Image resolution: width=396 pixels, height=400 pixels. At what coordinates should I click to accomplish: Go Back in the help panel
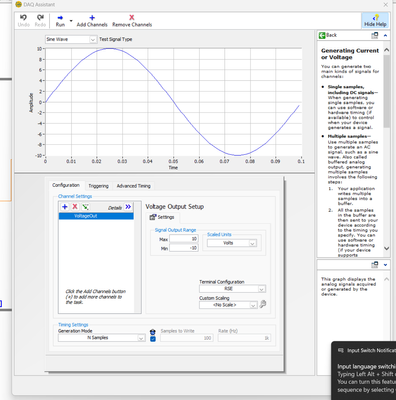click(328, 35)
